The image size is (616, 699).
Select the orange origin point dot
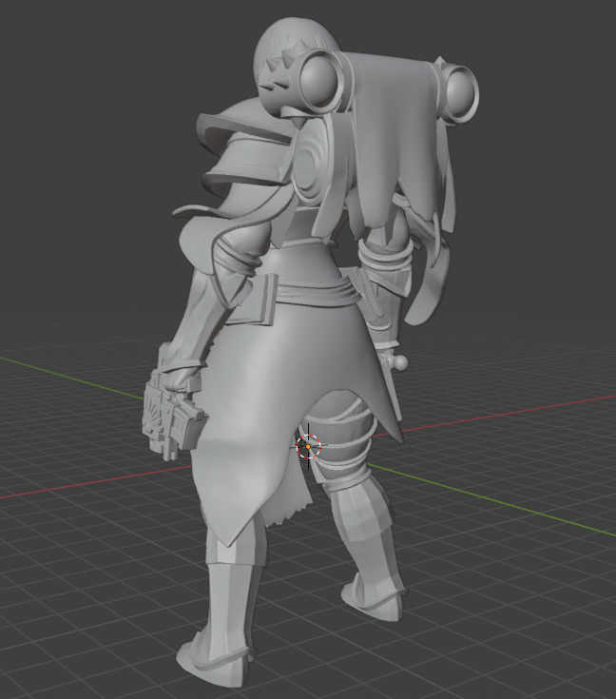click(308, 446)
